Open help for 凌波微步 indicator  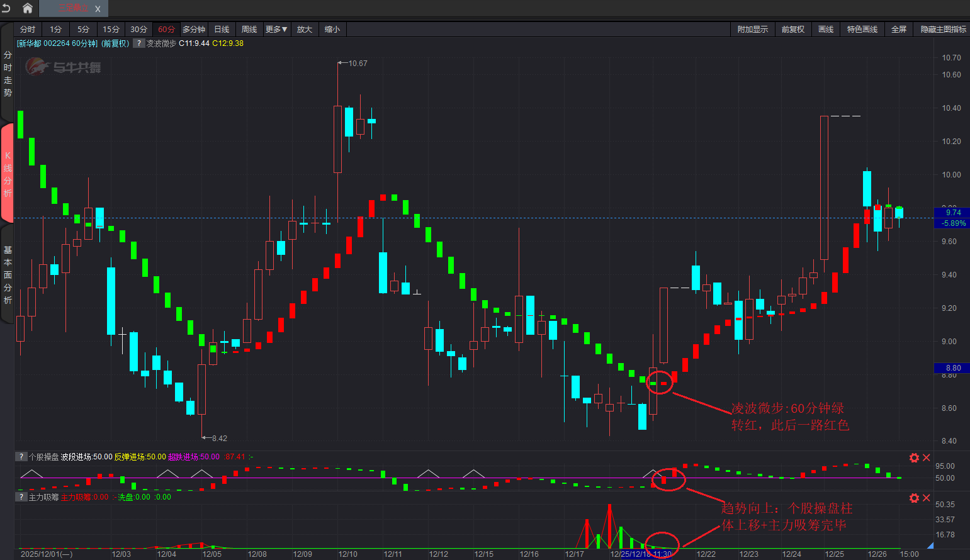click(138, 43)
